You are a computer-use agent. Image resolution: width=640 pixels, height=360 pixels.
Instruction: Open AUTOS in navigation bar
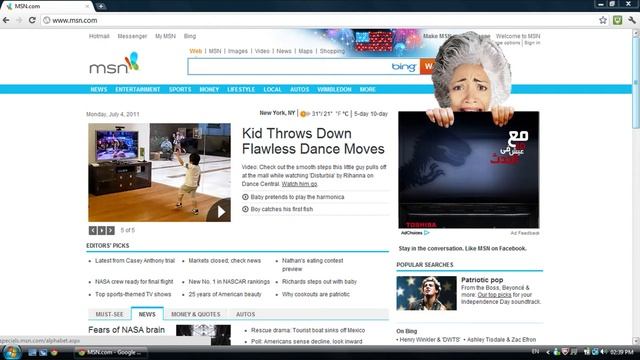point(300,89)
